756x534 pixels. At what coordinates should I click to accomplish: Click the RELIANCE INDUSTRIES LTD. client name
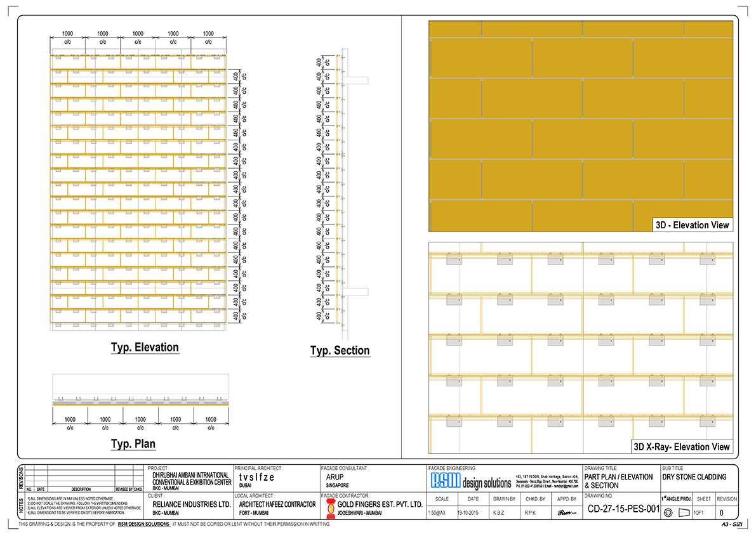(x=192, y=505)
